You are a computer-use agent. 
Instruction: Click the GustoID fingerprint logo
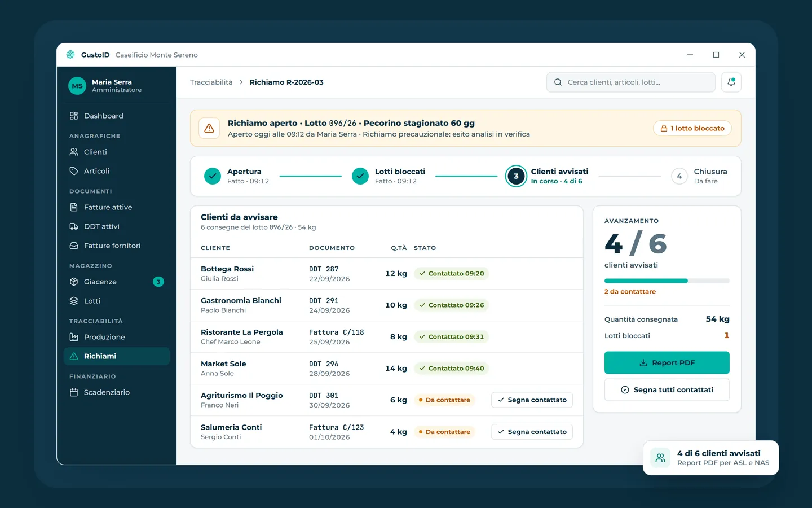coord(70,55)
